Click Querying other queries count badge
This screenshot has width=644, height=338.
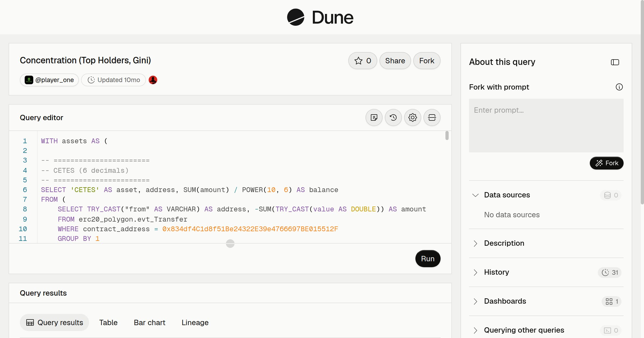(x=611, y=330)
